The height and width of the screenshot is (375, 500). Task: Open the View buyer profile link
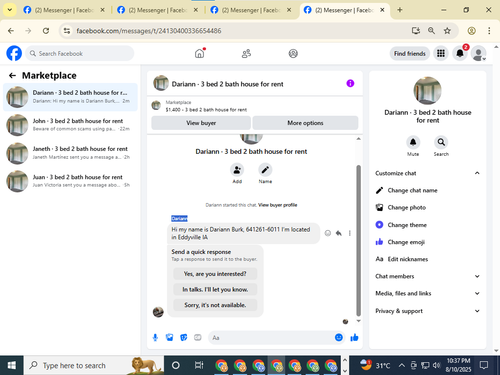pyautogui.click(x=277, y=205)
